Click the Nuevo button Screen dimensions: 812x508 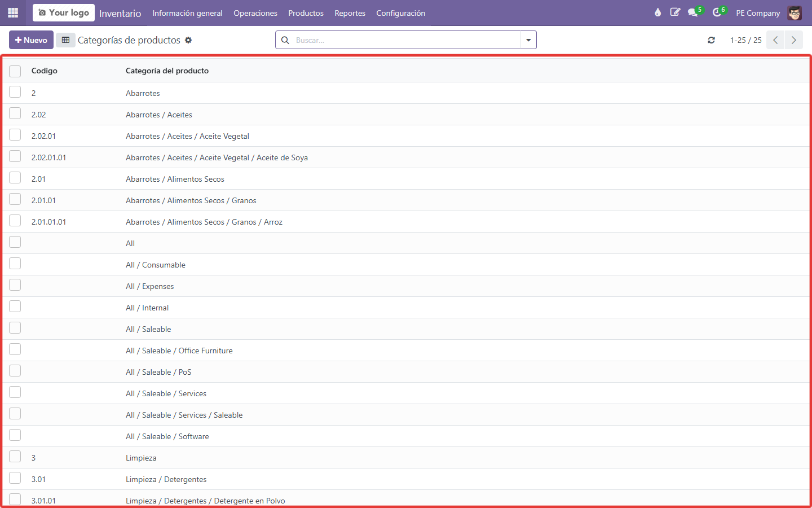[31, 40]
